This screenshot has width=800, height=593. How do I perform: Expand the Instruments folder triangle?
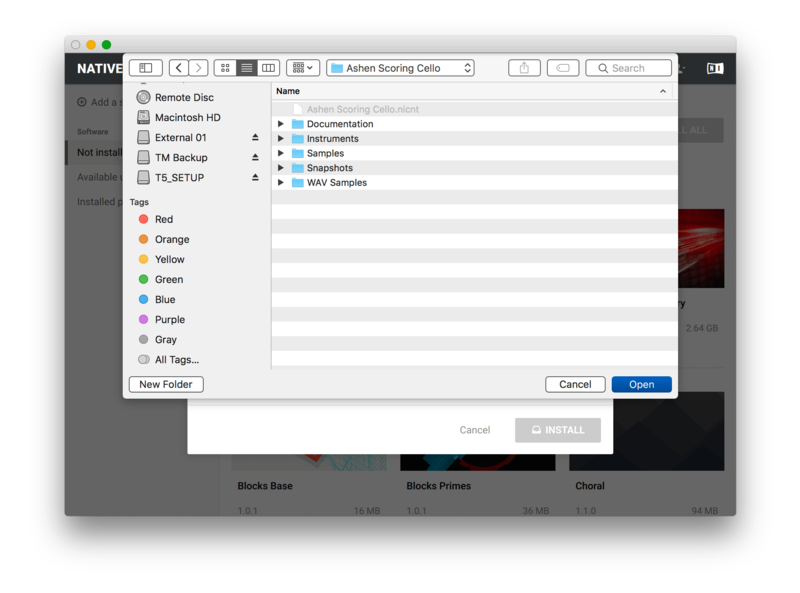click(281, 139)
